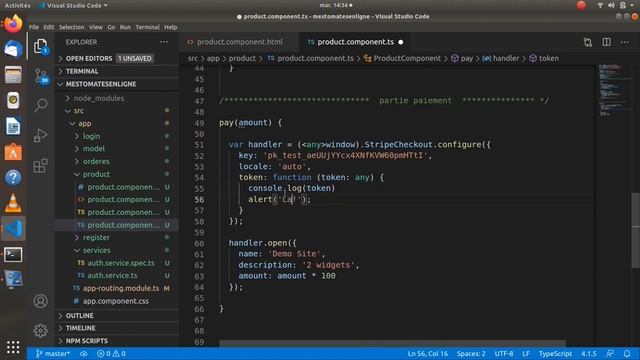The height and width of the screenshot is (360, 640).
Task: Collapse the MESTOMATESENLIGNE folder section
Action: pyautogui.click(x=117, y=84)
